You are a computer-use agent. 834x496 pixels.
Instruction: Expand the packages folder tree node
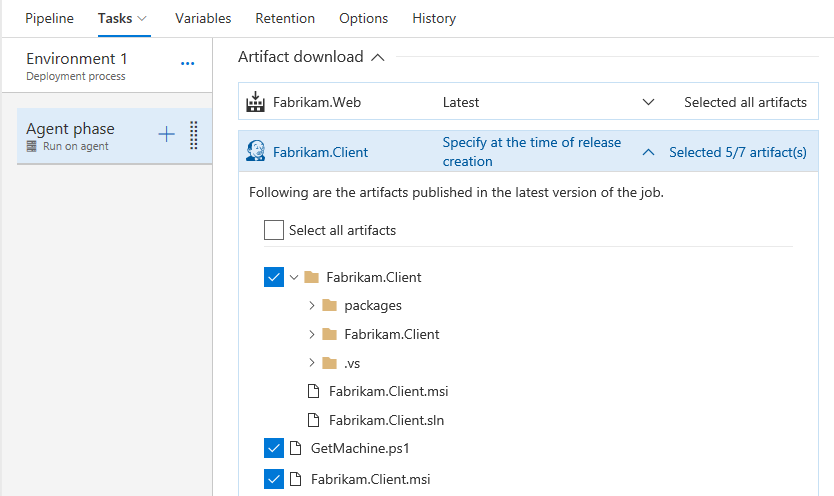pos(312,306)
